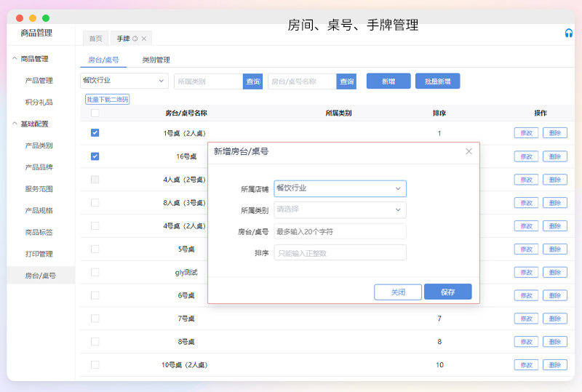Toggle the select-all checkbox in table header
The image size is (582, 392).
point(95,113)
